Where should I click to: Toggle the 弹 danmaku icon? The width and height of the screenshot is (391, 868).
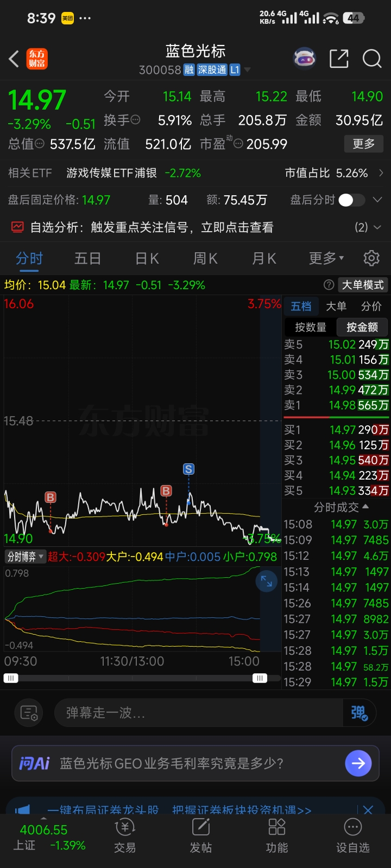[x=359, y=712]
